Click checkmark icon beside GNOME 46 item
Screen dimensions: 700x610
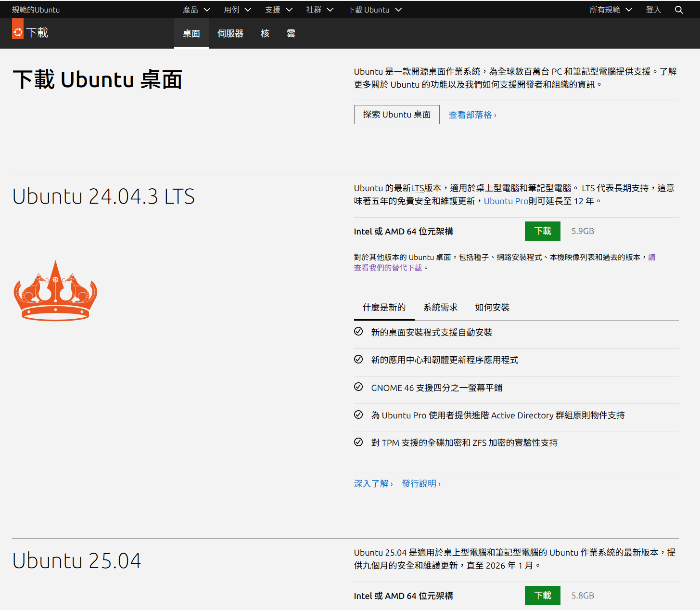coord(358,387)
